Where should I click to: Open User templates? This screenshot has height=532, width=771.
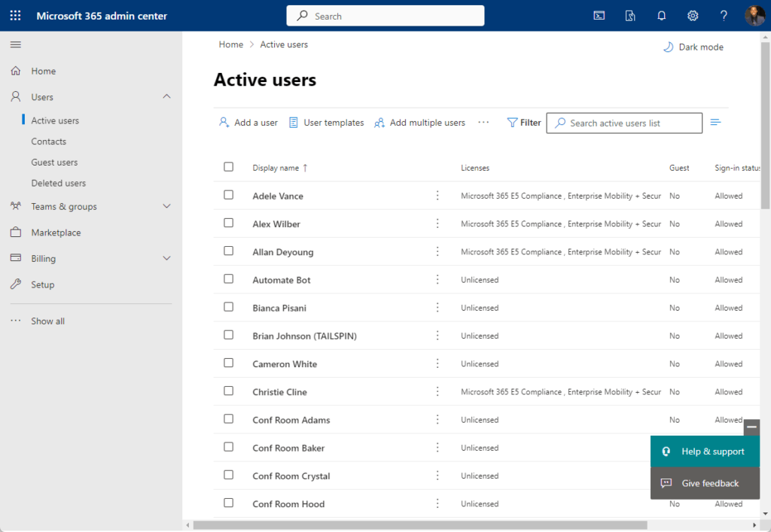click(327, 123)
